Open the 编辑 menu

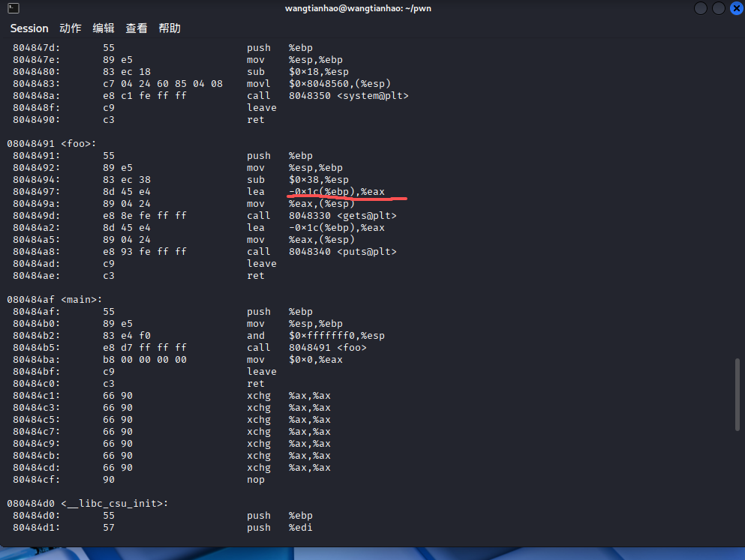104,28
